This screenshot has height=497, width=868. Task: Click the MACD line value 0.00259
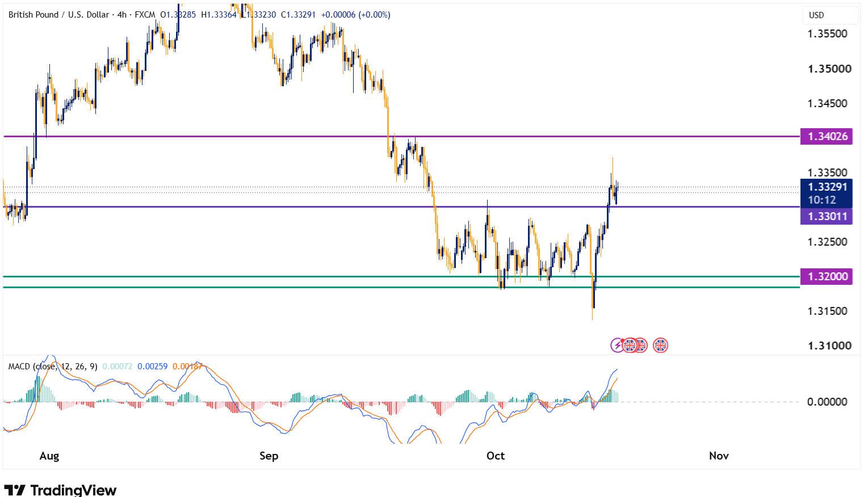pyautogui.click(x=153, y=367)
